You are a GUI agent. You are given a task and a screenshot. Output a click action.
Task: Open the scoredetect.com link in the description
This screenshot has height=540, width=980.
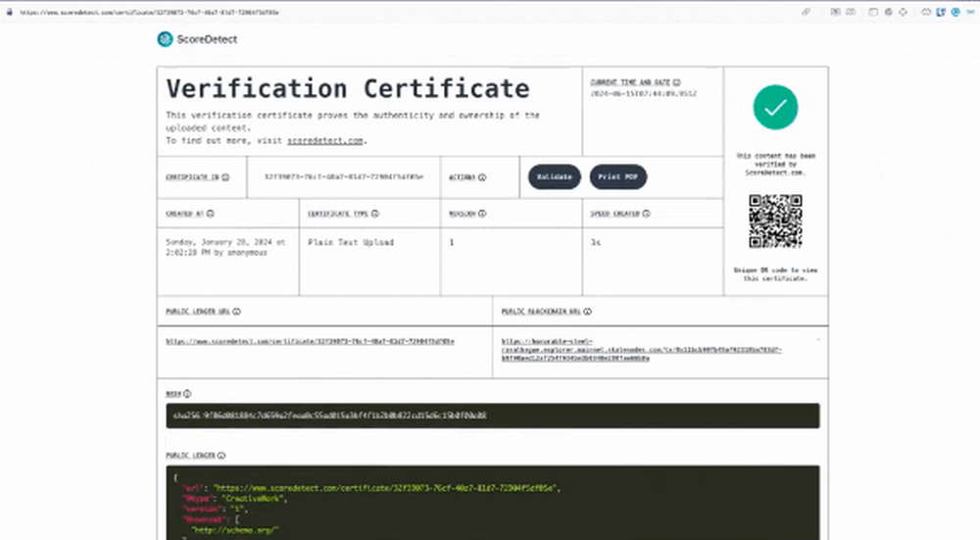click(x=326, y=141)
